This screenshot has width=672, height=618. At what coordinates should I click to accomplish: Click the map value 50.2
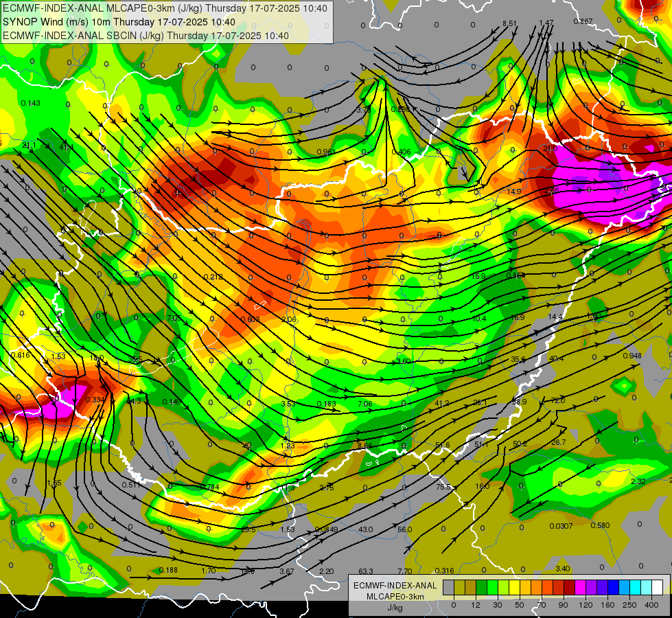[520, 444]
